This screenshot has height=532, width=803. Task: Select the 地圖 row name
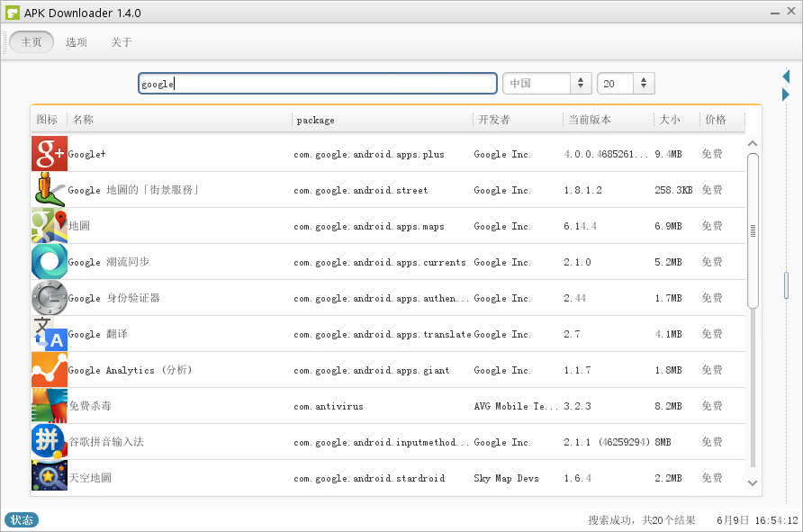79,226
